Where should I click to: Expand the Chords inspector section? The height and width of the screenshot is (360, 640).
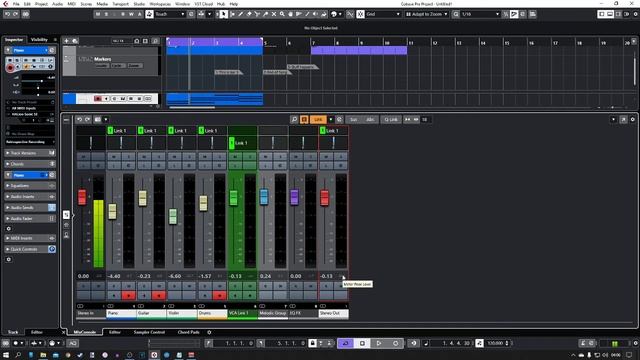pyautogui.click(x=30, y=164)
